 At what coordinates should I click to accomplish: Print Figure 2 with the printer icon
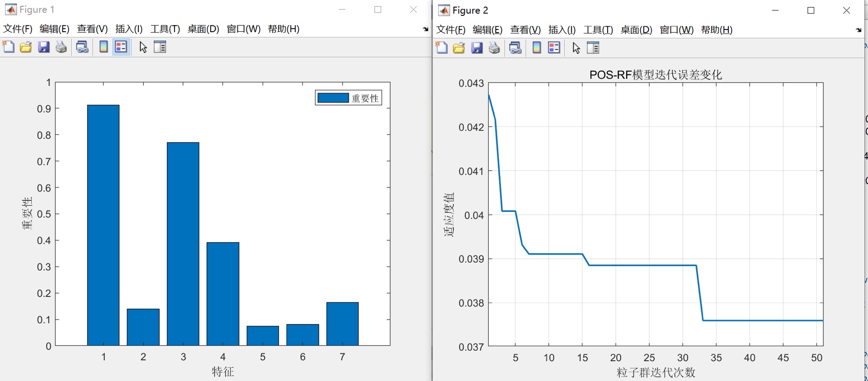(x=494, y=48)
